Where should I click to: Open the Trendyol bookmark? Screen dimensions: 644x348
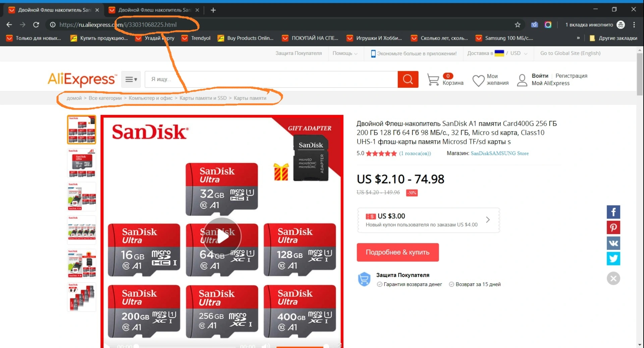(196, 38)
